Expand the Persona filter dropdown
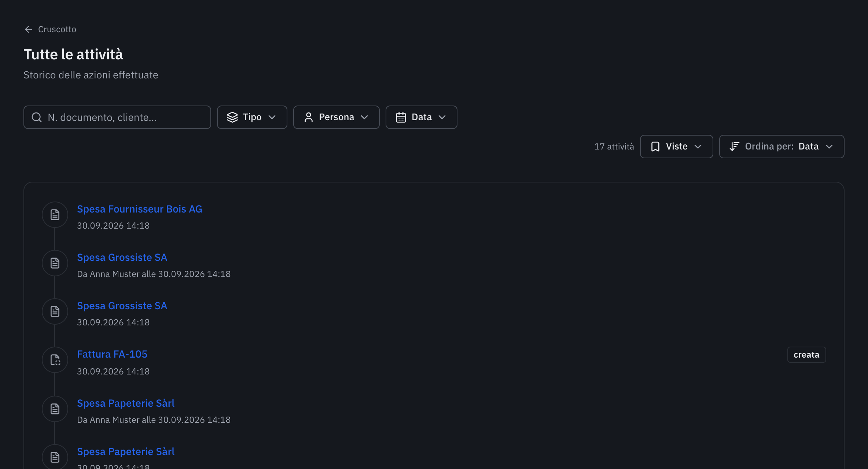Screen dimensions: 868x469 [336, 117]
